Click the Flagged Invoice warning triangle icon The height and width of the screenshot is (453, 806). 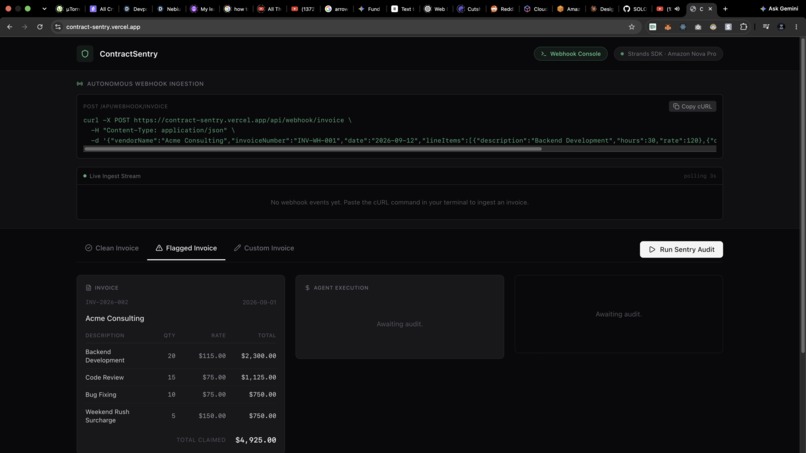pyautogui.click(x=159, y=248)
